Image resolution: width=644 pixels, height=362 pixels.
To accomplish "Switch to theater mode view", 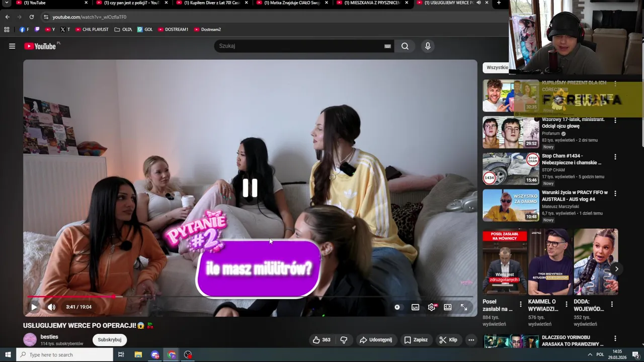I will tap(448, 307).
